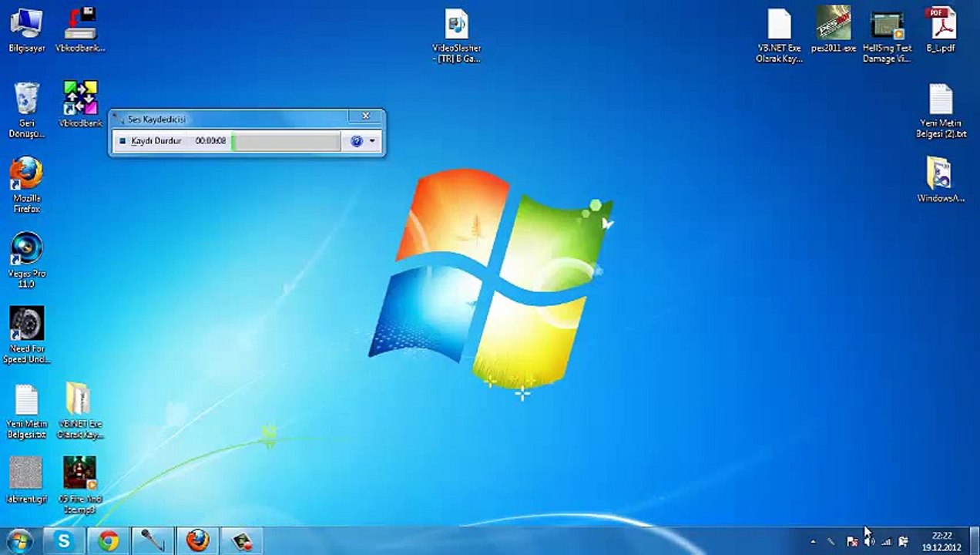The image size is (980, 555).
Task: Open the Windows Start menu orb
Action: click(x=18, y=541)
